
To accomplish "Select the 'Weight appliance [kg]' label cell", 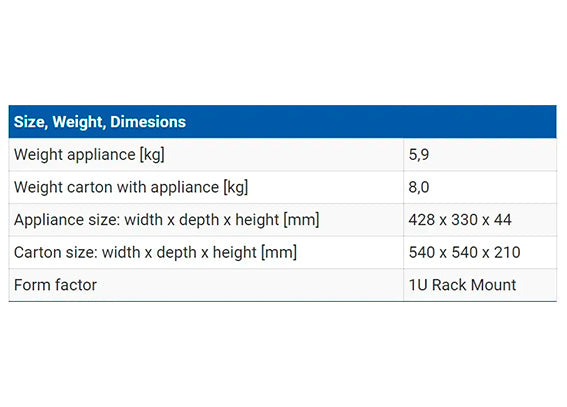I will (x=206, y=155).
